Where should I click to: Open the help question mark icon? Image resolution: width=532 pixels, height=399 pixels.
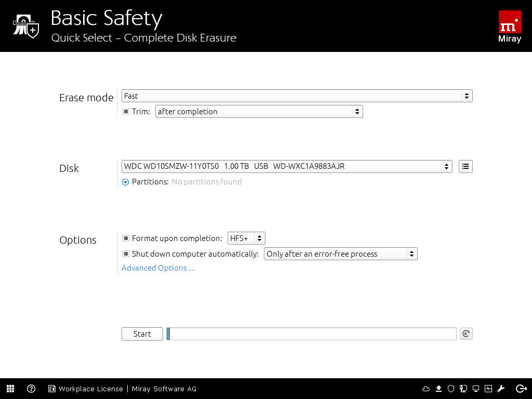[x=31, y=389]
